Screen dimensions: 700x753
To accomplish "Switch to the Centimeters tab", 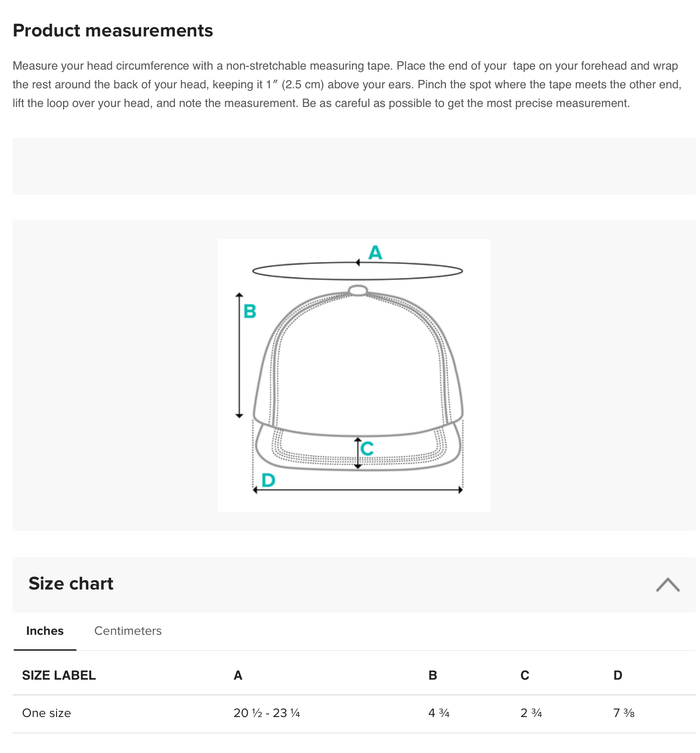I will pos(128,631).
